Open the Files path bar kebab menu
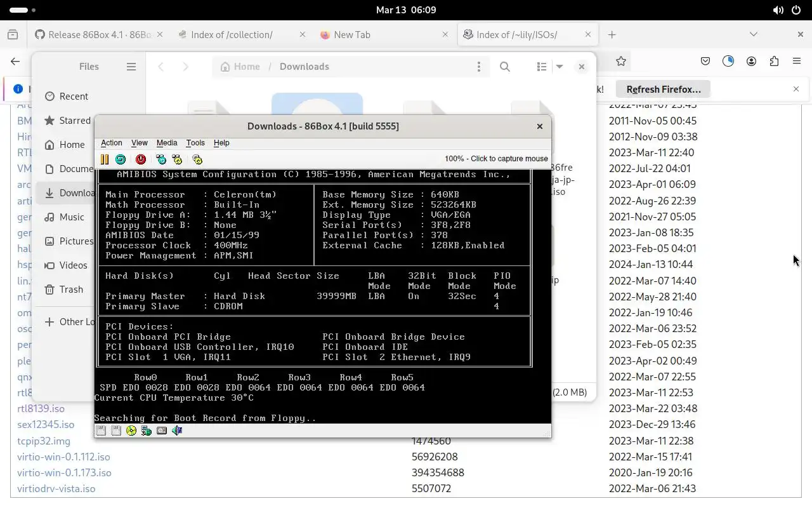The width and height of the screenshot is (812, 508). point(479,67)
